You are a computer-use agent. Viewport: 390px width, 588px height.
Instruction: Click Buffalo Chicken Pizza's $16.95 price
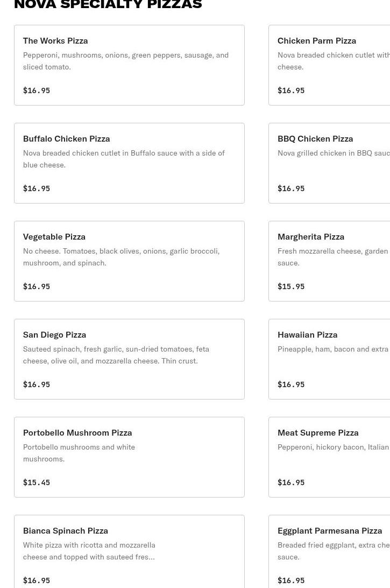pyautogui.click(x=37, y=188)
